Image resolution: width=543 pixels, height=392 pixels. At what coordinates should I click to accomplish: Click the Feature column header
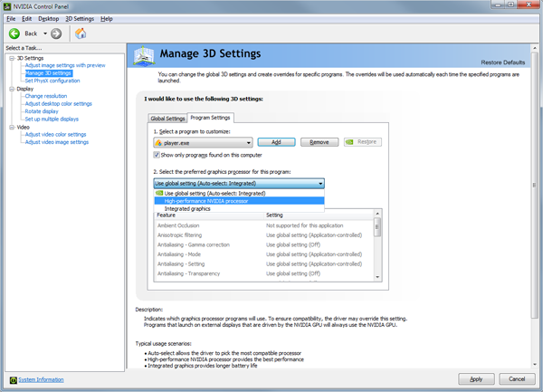pos(209,215)
